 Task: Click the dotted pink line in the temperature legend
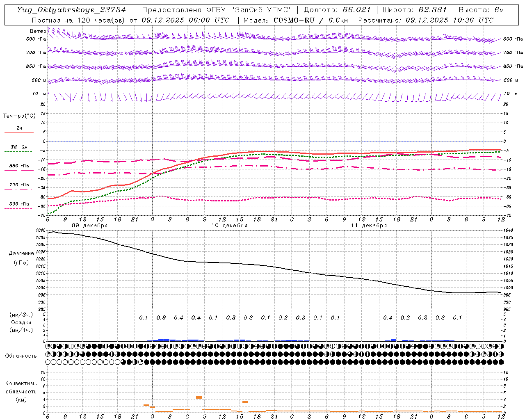(18, 208)
